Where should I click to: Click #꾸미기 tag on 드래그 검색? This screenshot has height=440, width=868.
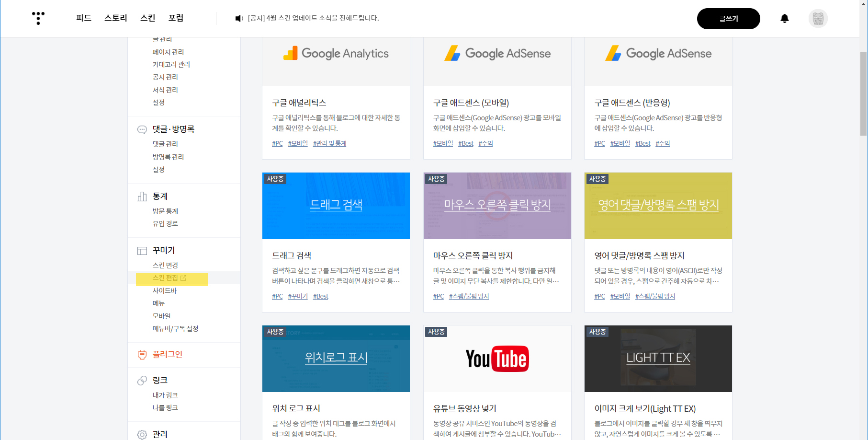pyautogui.click(x=298, y=296)
